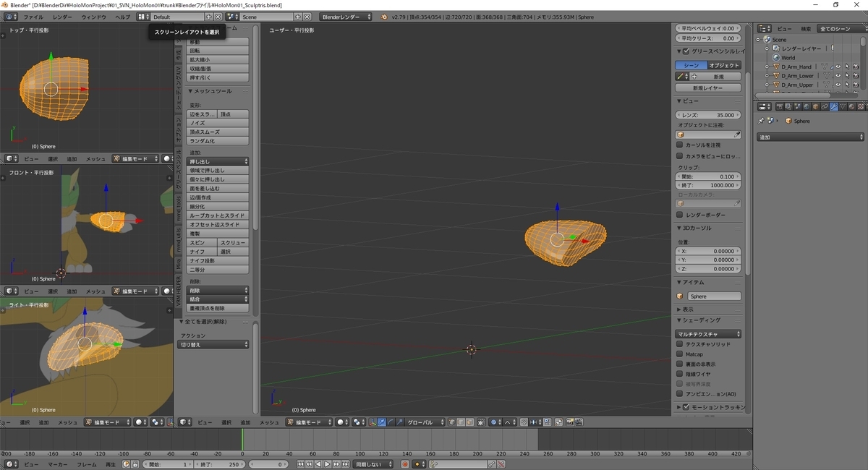
Task: Click the snap magnet icon in viewport header
Action: (524, 422)
